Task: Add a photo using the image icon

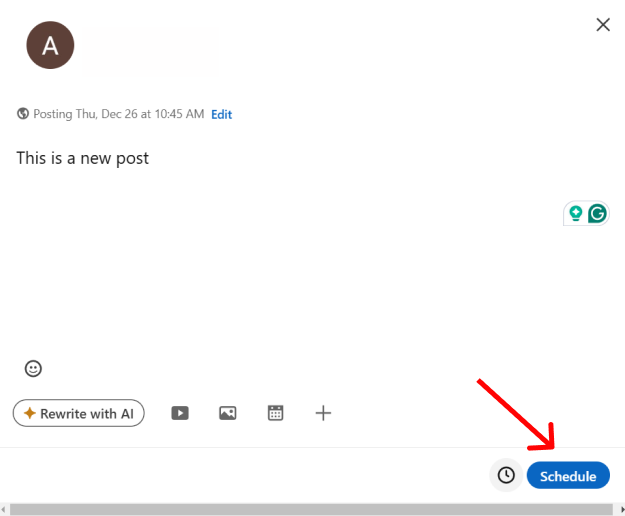Action: point(228,413)
